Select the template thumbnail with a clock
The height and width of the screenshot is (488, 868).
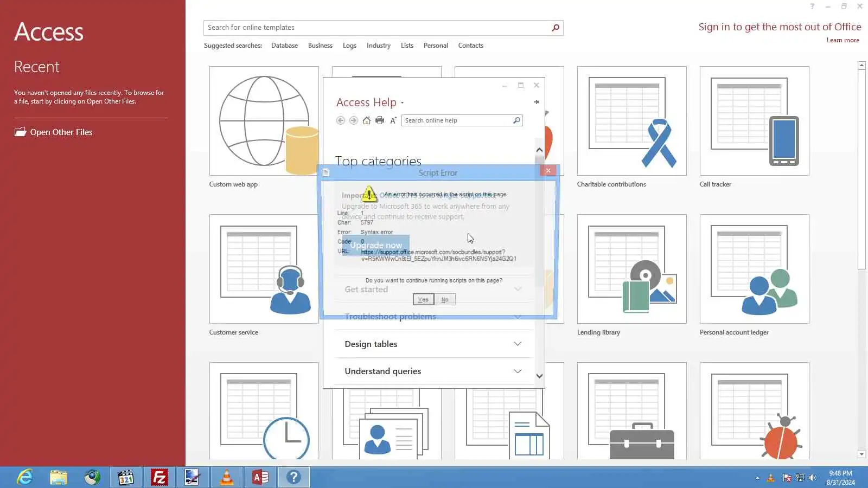pyautogui.click(x=264, y=410)
